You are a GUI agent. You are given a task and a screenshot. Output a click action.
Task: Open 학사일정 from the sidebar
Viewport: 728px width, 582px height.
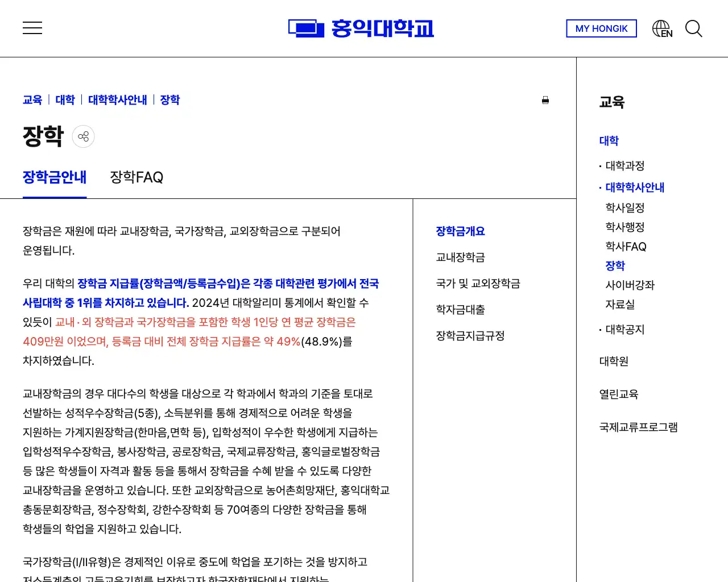[624, 207]
